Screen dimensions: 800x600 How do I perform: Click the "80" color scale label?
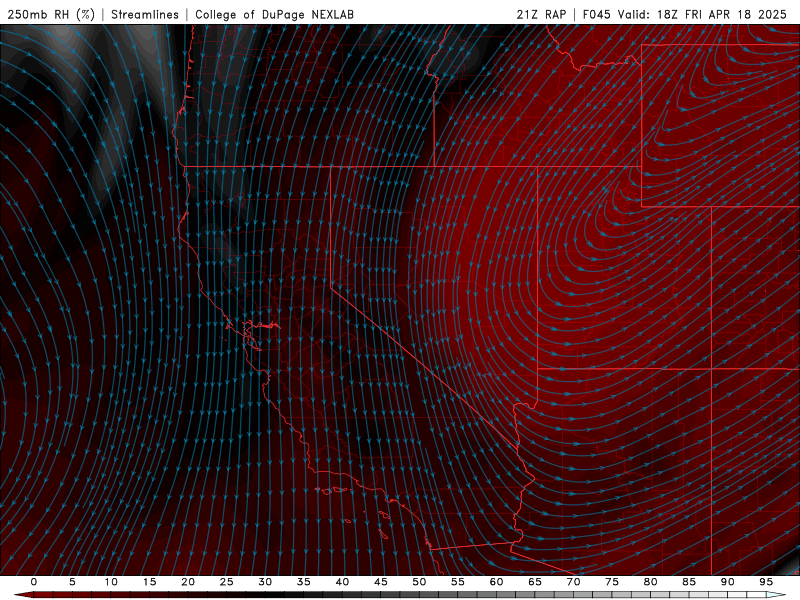point(650,582)
